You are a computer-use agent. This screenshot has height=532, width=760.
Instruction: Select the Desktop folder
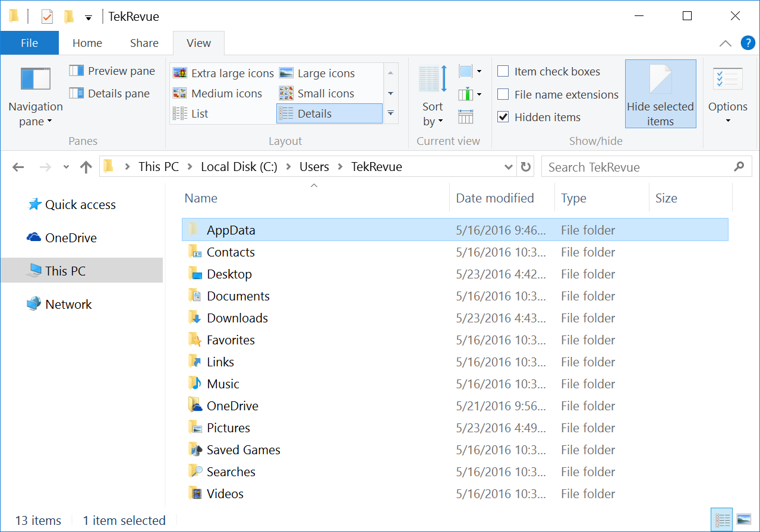[455, 274]
